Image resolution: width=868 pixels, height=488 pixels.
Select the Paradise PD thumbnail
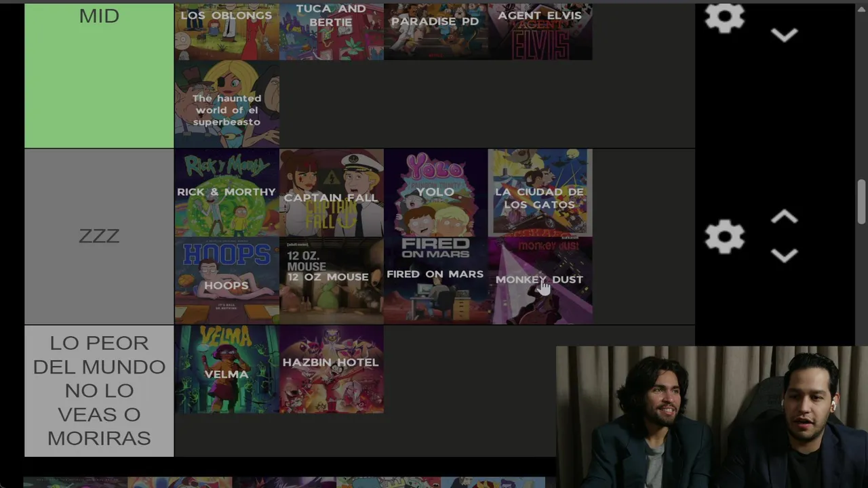(435, 31)
